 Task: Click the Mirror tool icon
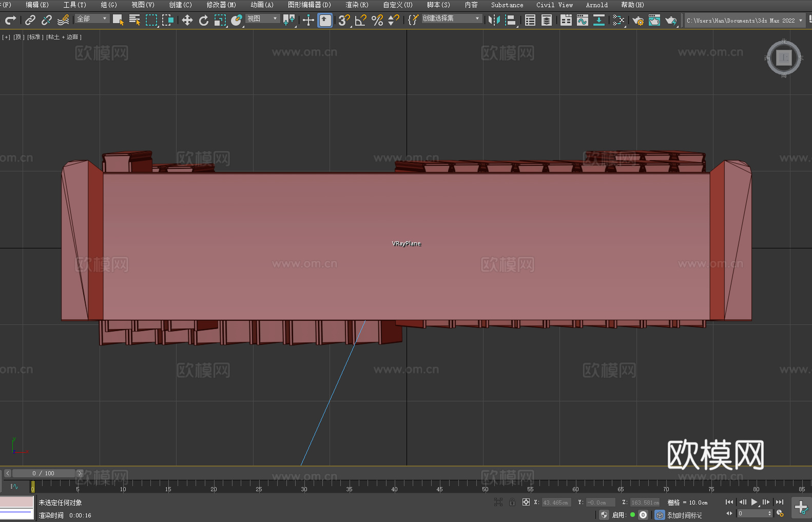[x=494, y=20]
